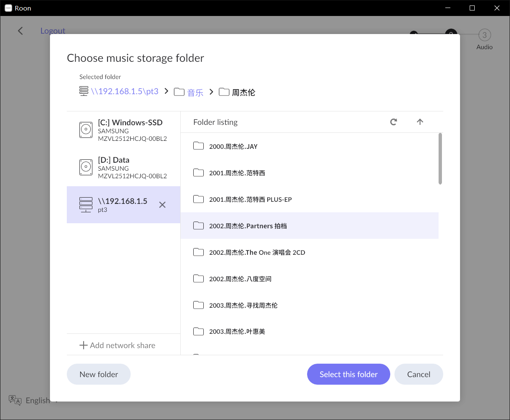Select the C: Windows-SSD drive icon
This screenshot has width=510, height=420.
pyautogui.click(x=86, y=130)
